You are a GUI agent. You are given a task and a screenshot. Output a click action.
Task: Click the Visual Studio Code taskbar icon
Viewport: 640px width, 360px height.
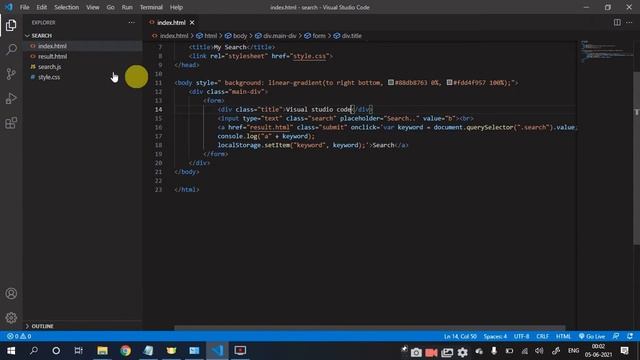coord(217,351)
